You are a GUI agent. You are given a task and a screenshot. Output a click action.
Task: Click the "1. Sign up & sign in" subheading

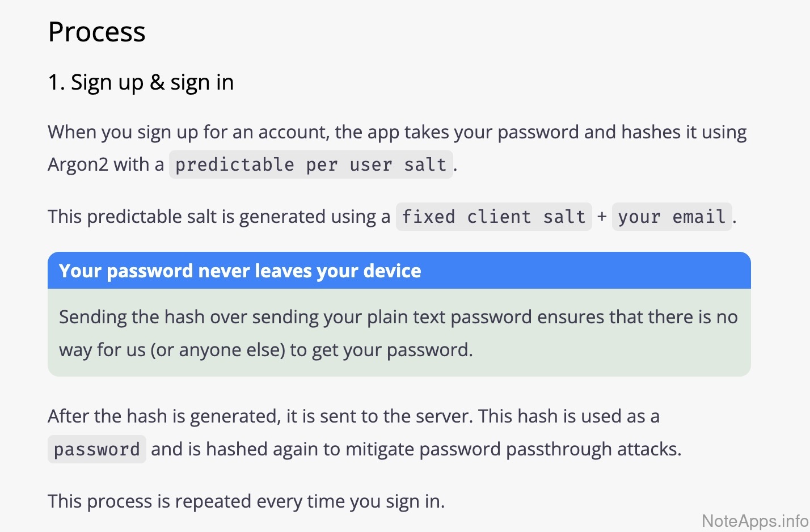(x=141, y=83)
